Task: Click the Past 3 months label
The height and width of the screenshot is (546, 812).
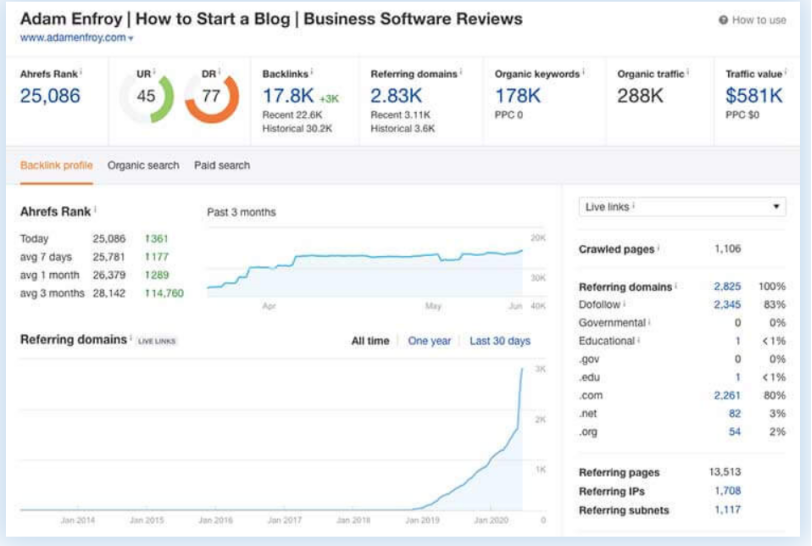Action: 241,212
